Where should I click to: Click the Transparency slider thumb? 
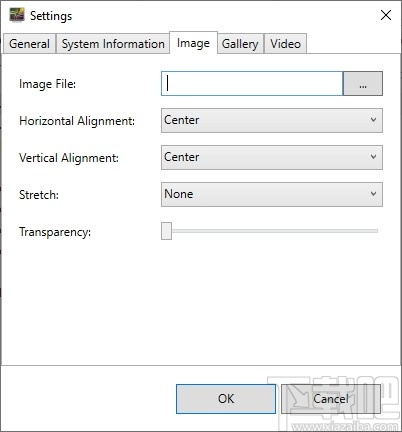166,231
